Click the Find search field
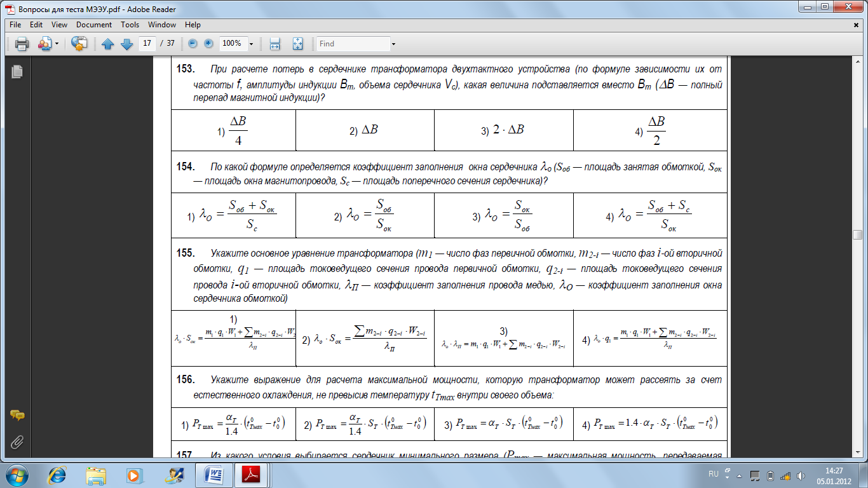The width and height of the screenshot is (868, 488). pos(353,44)
